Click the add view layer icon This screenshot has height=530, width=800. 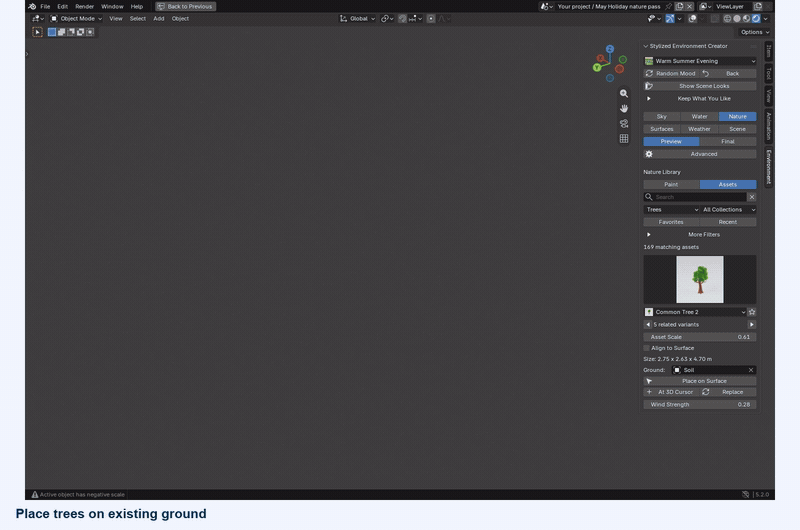(758, 7)
